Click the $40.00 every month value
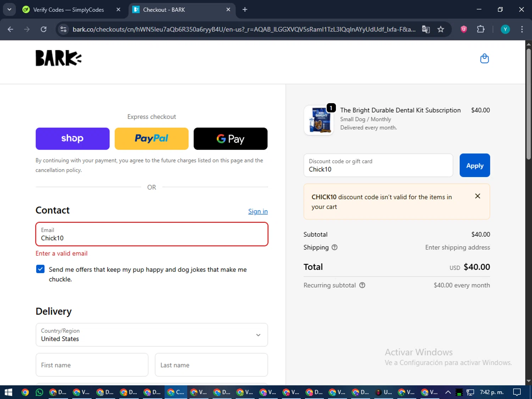 tap(462, 285)
